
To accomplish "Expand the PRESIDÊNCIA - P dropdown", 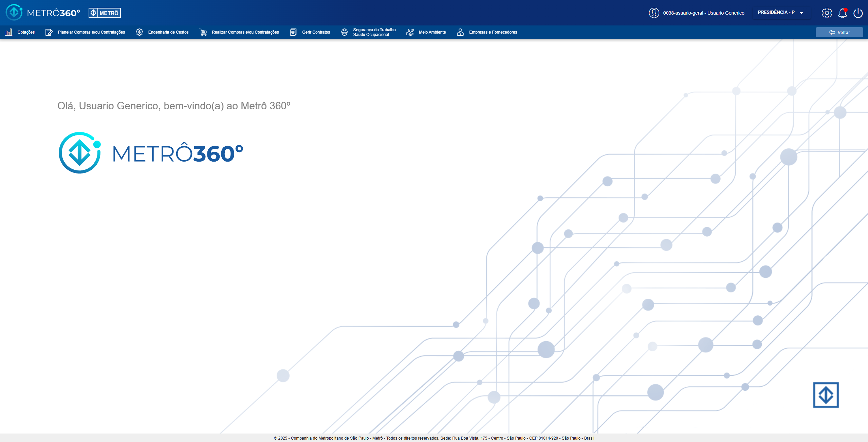I will [x=781, y=13].
